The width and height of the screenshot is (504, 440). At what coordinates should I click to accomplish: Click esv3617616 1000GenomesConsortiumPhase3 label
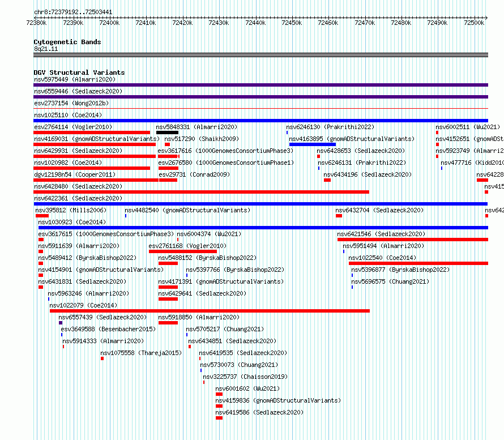pyautogui.click(x=225, y=151)
